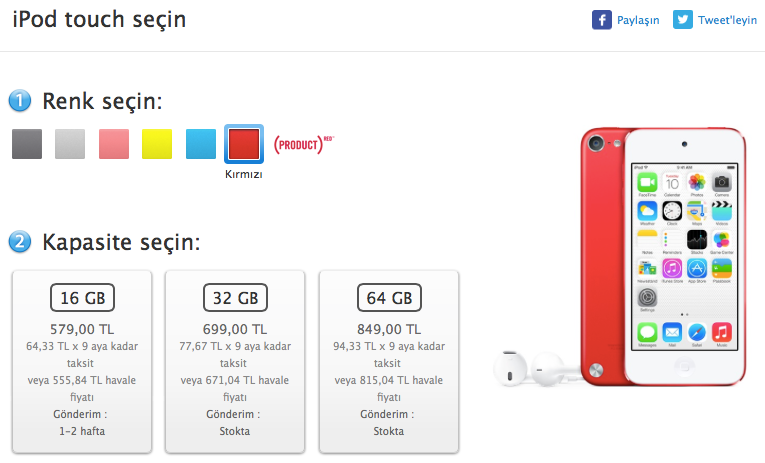The height and width of the screenshot is (463, 765).
Task: Click the (PRODUCT)RED logo
Action: [x=302, y=144]
